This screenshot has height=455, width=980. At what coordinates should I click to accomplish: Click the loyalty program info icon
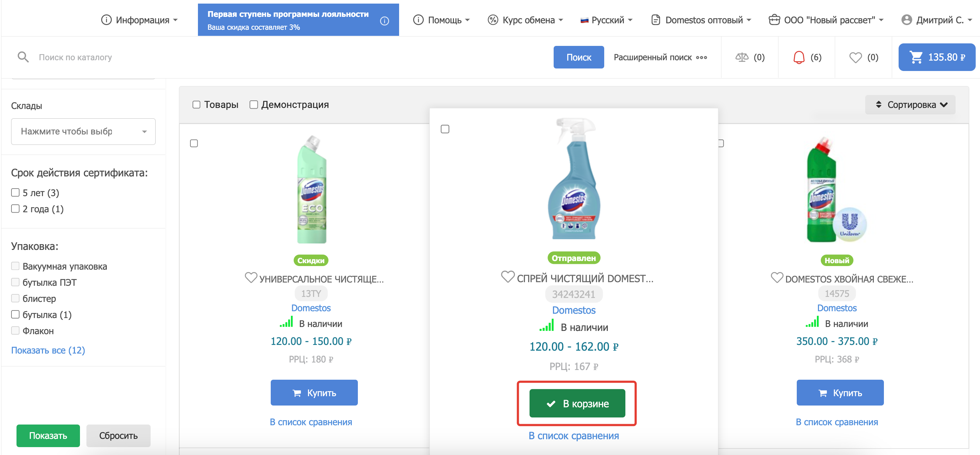pos(384,21)
